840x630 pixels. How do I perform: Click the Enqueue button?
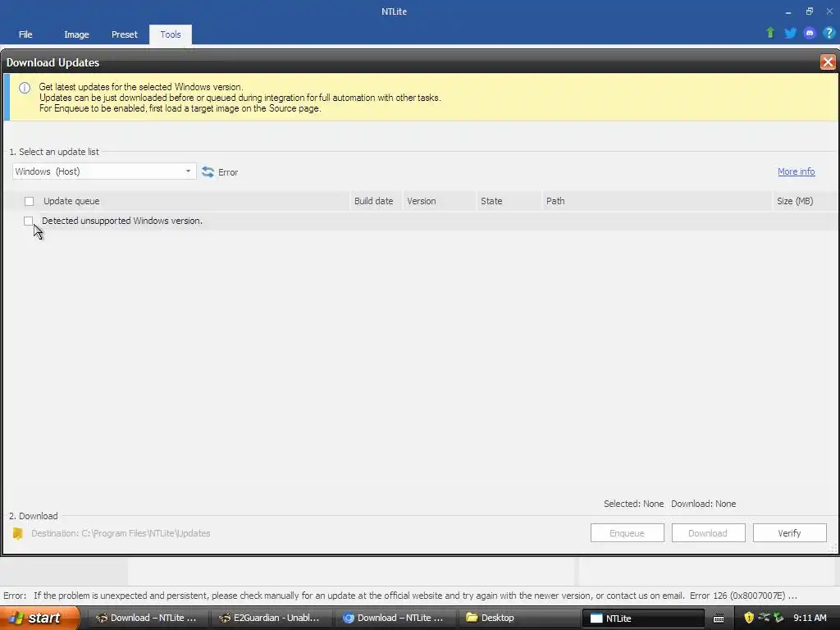pyautogui.click(x=627, y=533)
